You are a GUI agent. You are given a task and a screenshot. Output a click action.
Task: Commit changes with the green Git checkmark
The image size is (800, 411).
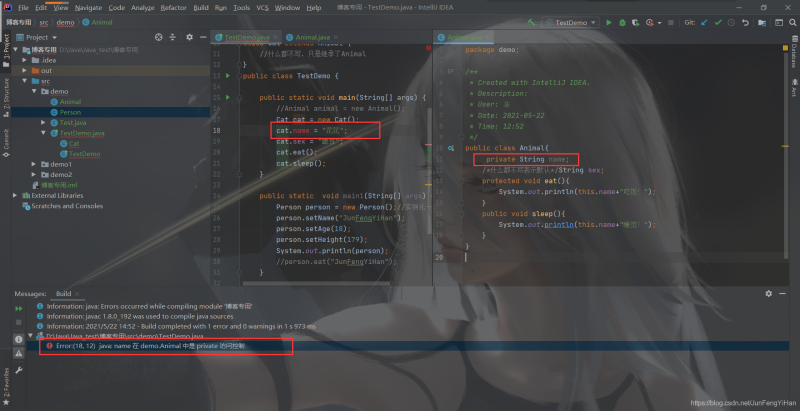[x=718, y=22]
